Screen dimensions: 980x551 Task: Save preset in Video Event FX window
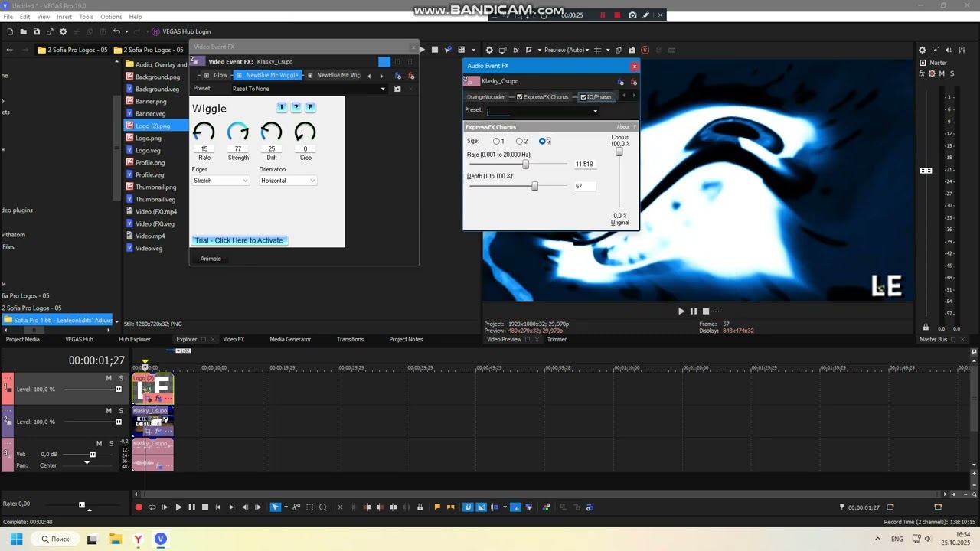(397, 89)
